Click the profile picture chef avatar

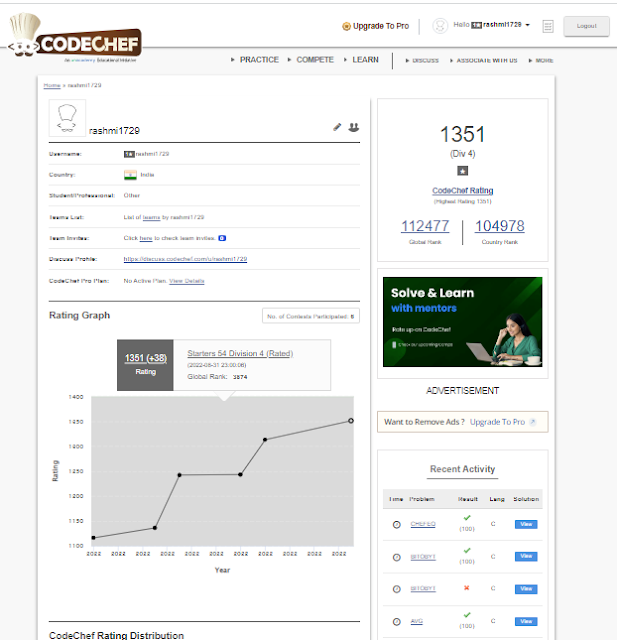coord(67,118)
